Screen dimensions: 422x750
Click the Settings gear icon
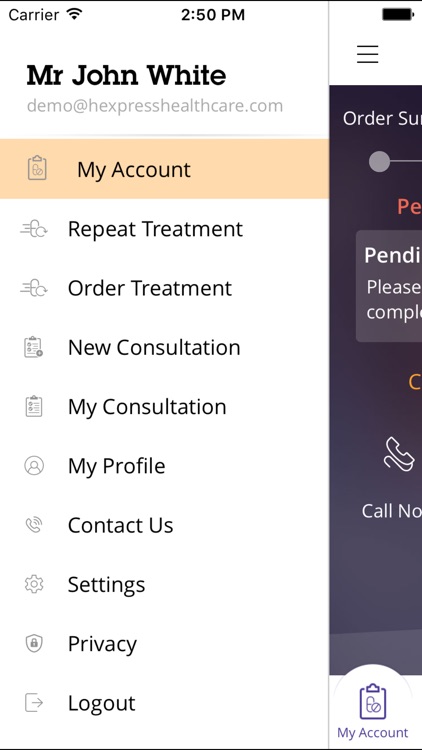coord(34,584)
